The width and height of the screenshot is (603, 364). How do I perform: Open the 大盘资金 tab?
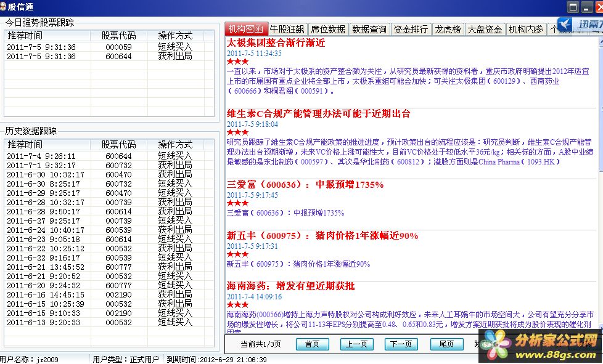coord(485,29)
